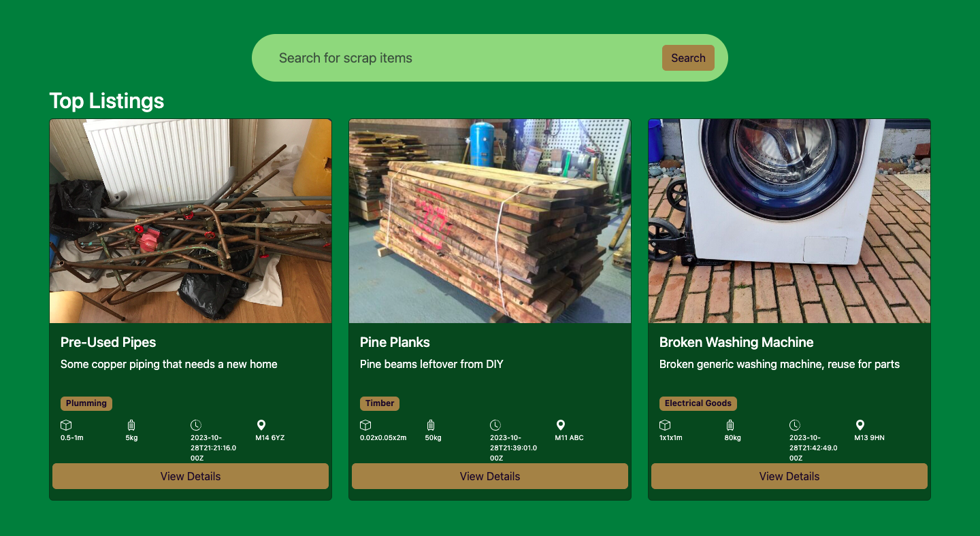Select the Electrical Goods category tag

pyautogui.click(x=698, y=403)
